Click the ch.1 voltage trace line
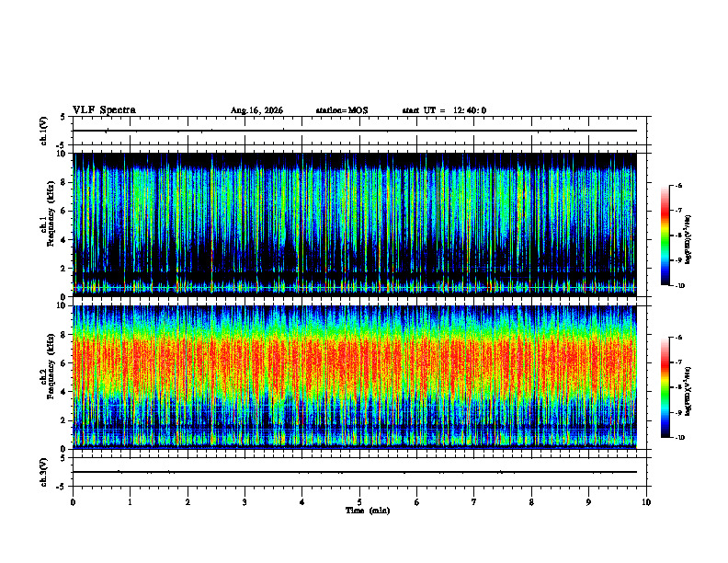This screenshot has width=728, height=563. pyautogui.click(x=355, y=131)
